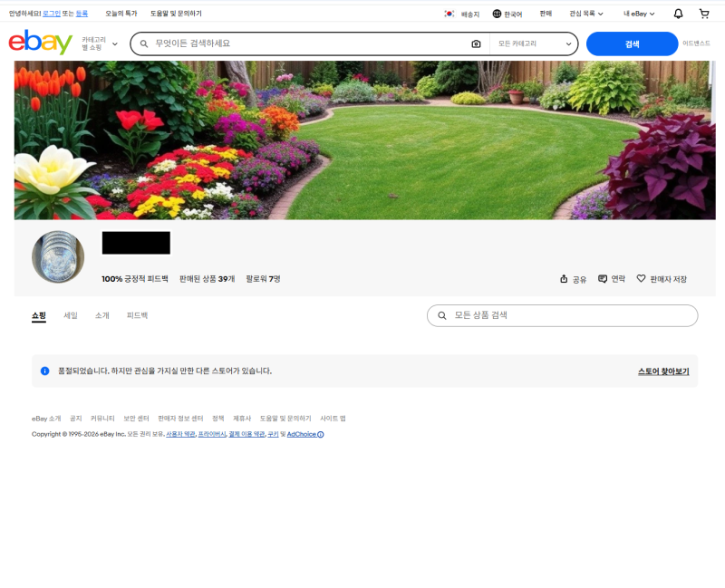Click the share icon for the seller

(x=564, y=279)
